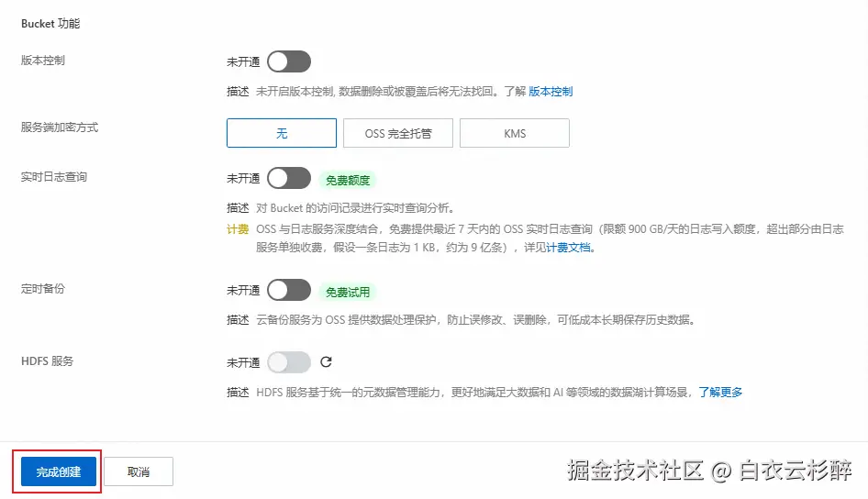Click the 取消 cancel button

pos(139,471)
